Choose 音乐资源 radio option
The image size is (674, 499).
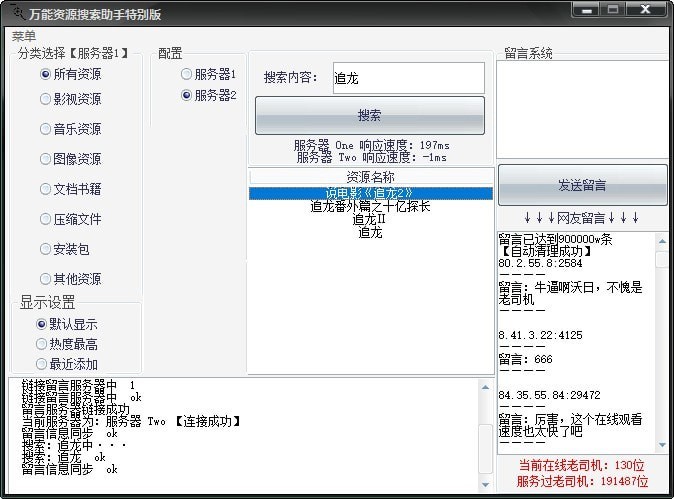point(71,129)
